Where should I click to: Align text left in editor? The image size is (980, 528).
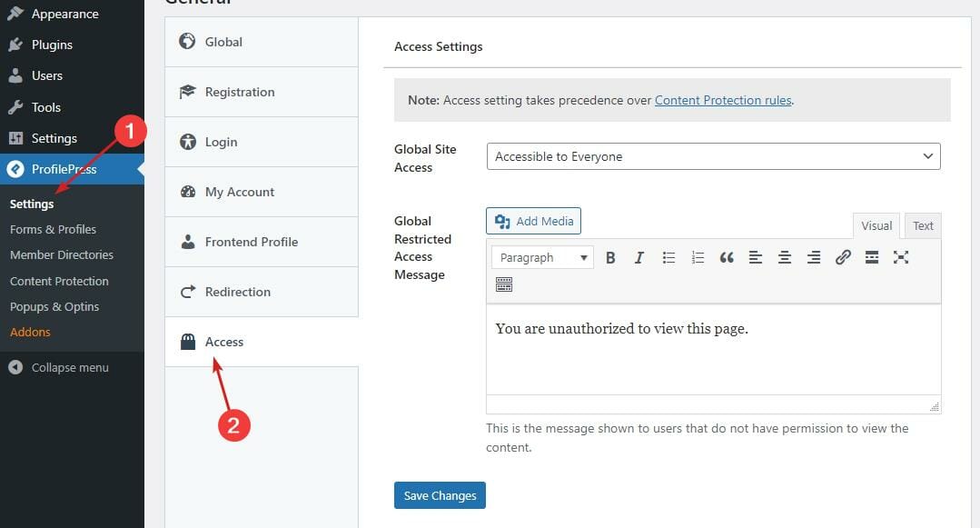(756, 258)
